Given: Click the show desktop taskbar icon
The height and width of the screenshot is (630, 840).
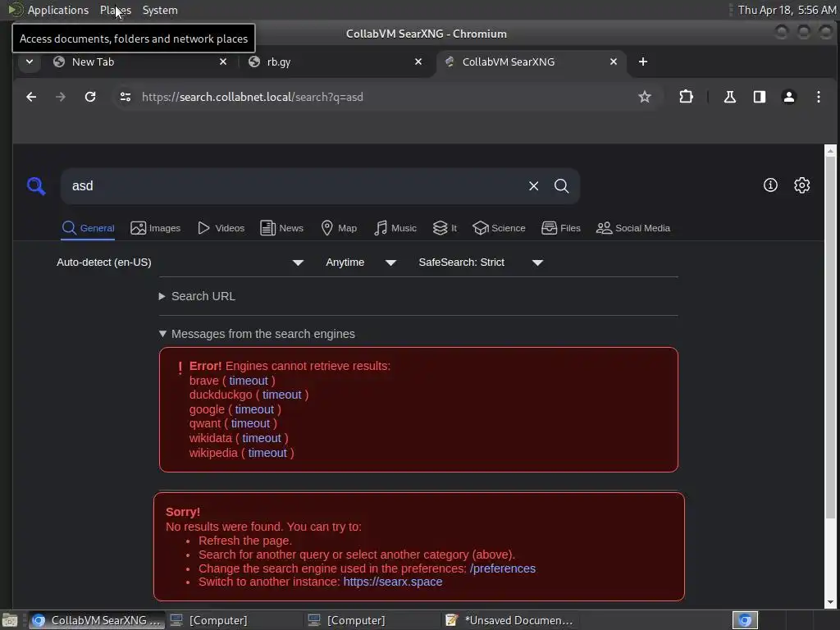Looking at the screenshot, I should click(x=10, y=620).
